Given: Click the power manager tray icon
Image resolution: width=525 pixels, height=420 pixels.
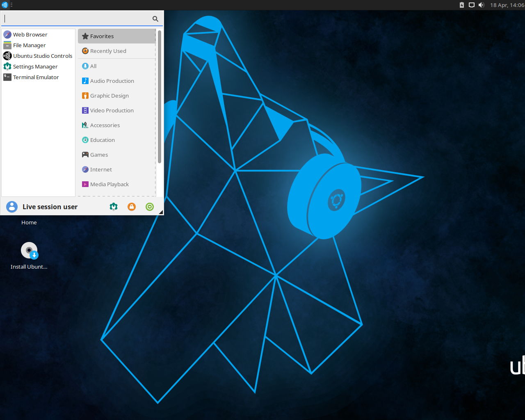Looking at the screenshot, I should [x=462, y=5].
